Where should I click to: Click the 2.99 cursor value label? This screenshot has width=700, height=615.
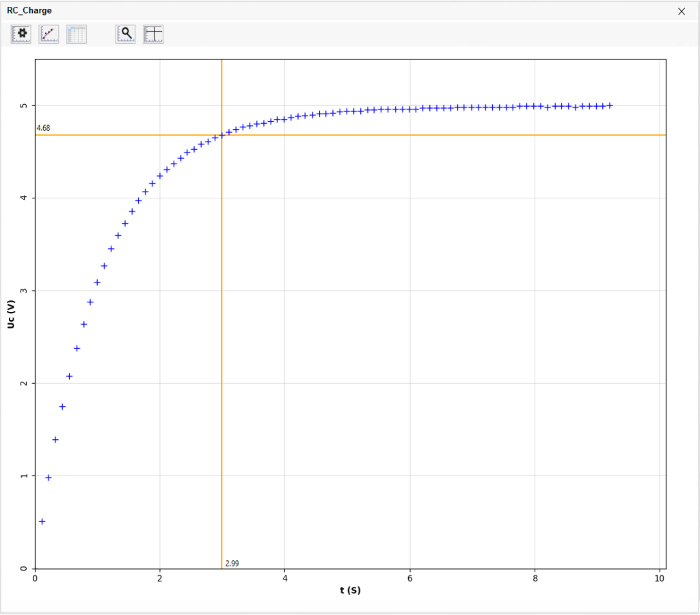click(x=232, y=564)
